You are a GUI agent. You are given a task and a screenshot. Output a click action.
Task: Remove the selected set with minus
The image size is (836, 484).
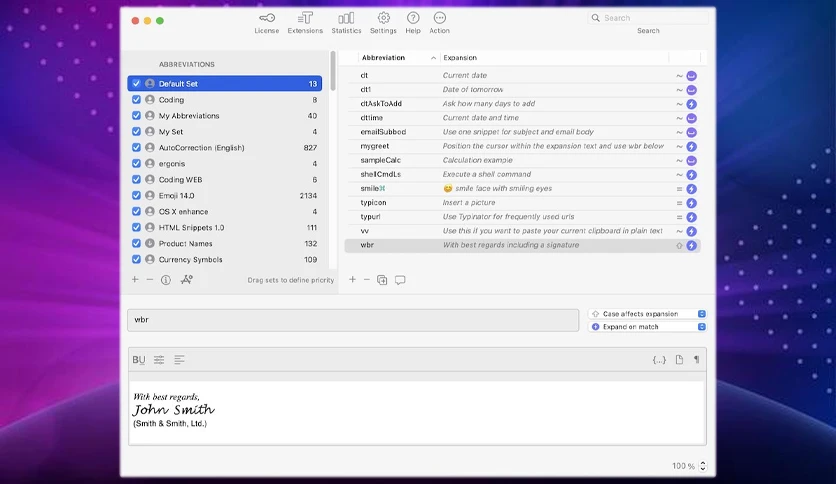pos(150,279)
